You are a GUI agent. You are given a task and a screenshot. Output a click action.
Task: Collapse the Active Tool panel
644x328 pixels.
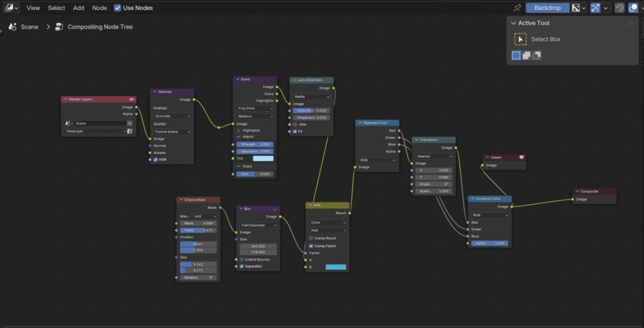[x=513, y=23]
